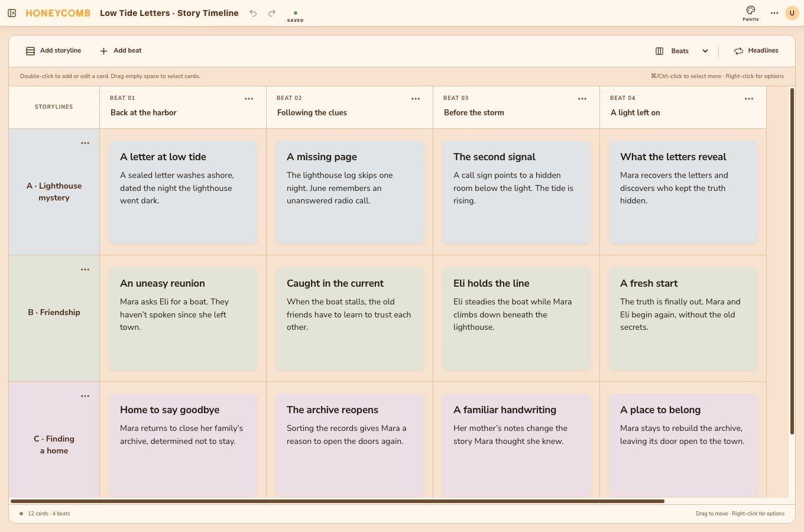Click the undo arrow
The image size is (804, 532).
(253, 13)
